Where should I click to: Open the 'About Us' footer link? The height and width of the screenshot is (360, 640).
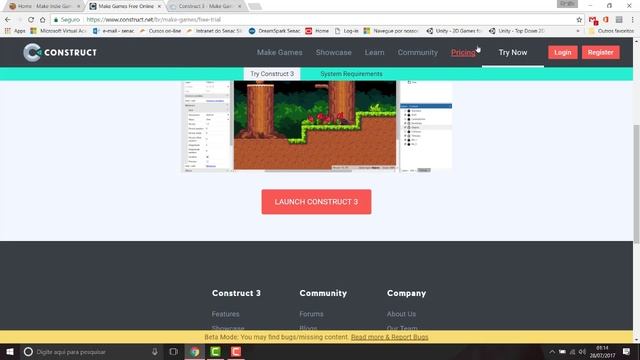pos(401,314)
